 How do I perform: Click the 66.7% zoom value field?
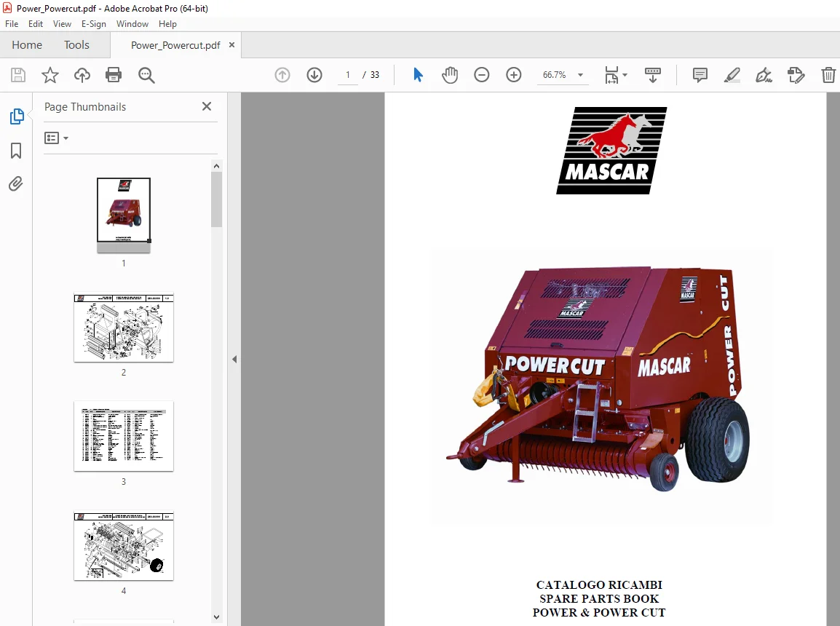[555, 75]
